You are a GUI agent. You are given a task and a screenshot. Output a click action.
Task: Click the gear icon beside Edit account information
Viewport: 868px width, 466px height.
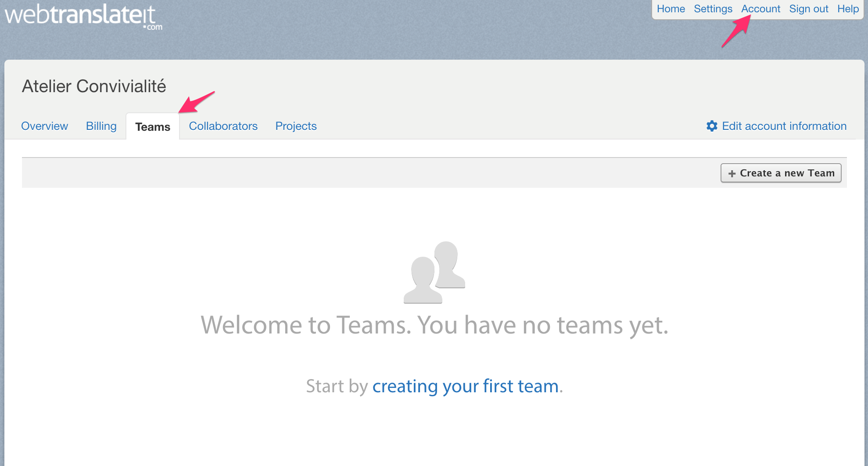click(x=712, y=126)
